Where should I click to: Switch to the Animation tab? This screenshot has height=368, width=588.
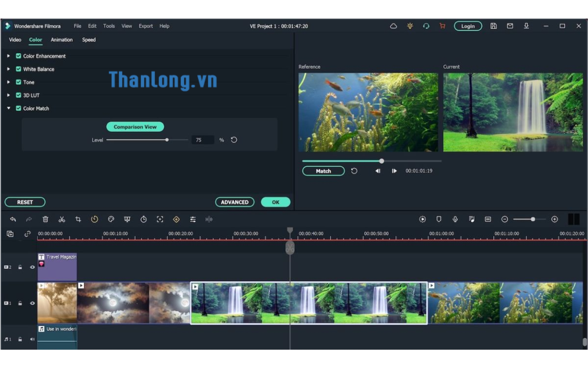pos(61,40)
